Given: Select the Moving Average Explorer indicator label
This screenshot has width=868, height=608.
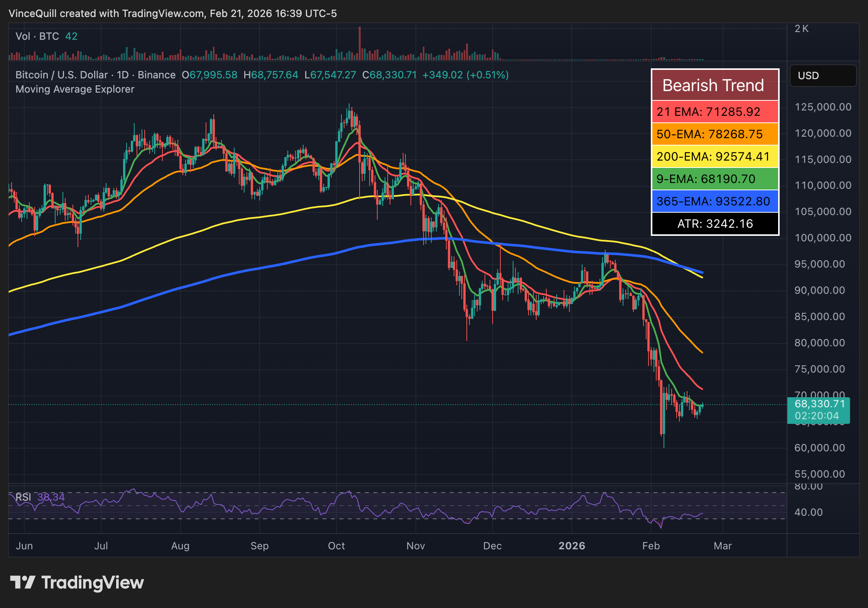Looking at the screenshot, I should (74, 89).
